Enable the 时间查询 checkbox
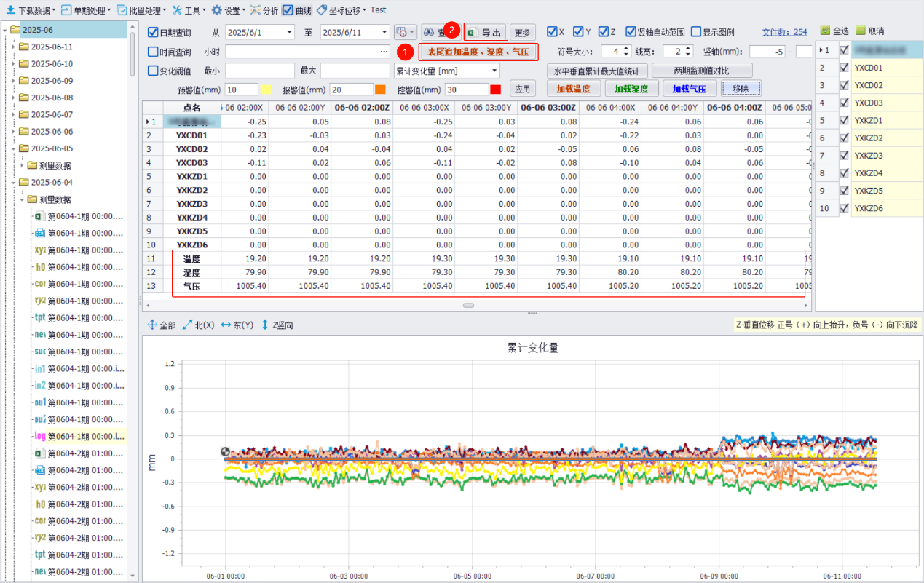The height and width of the screenshot is (583, 924). pos(153,52)
